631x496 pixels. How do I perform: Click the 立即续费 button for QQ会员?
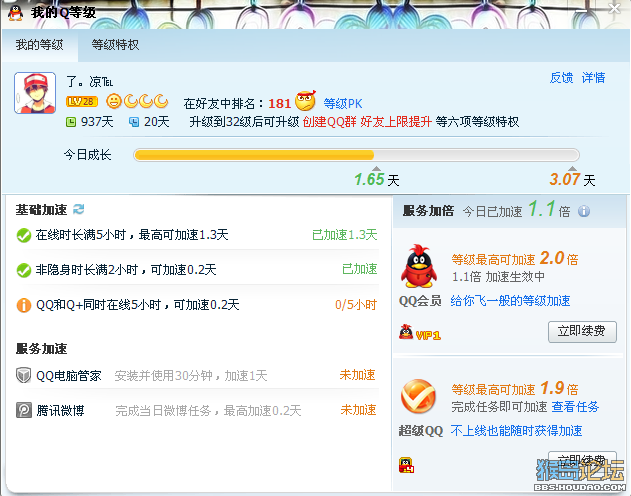tap(582, 331)
